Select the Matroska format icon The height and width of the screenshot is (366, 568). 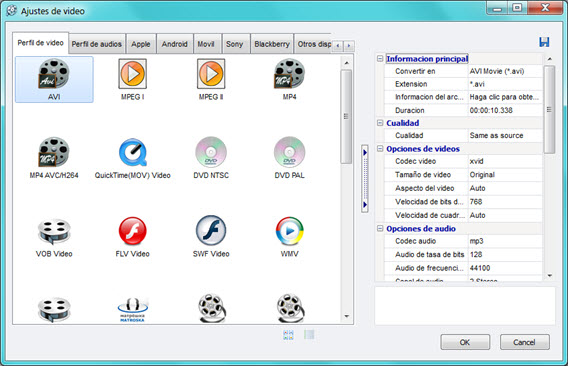[x=133, y=310]
